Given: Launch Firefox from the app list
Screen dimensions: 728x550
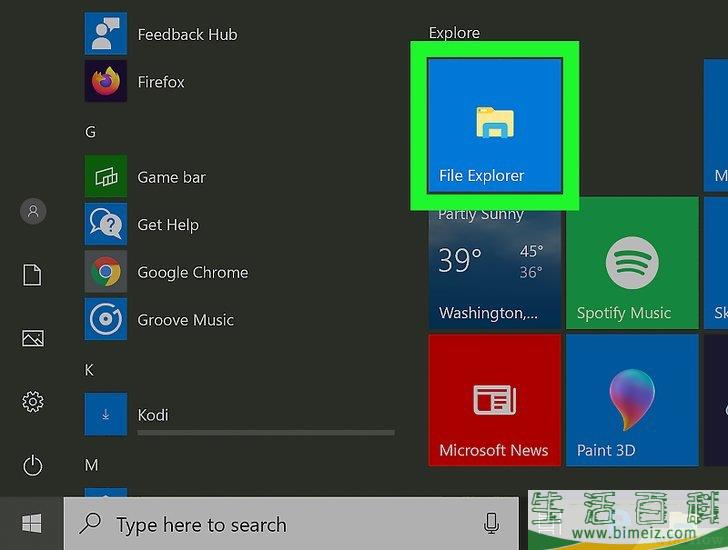Looking at the screenshot, I should pyautogui.click(x=105, y=81).
